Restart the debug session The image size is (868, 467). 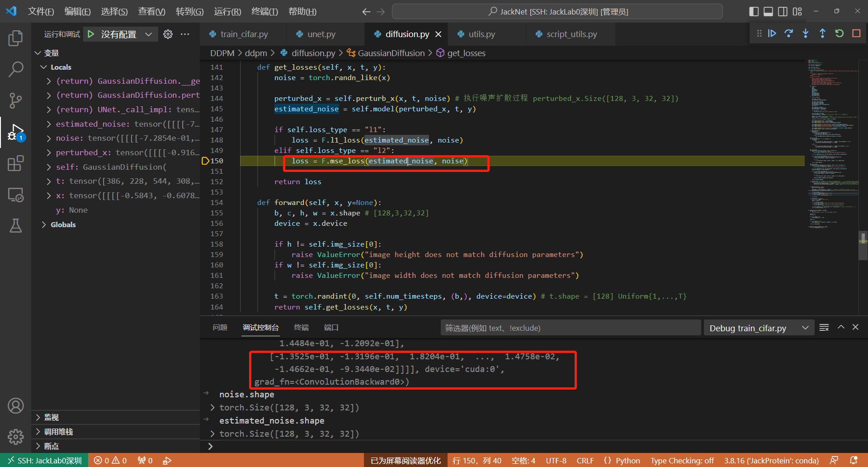(x=840, y=33)
